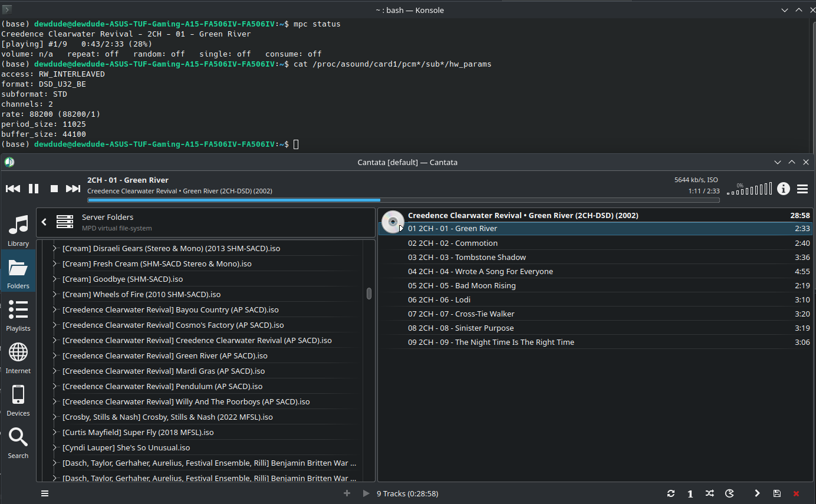Expand Wheels of Fire iso folder
The image size is (816, 504).
(x=54, y=294)
